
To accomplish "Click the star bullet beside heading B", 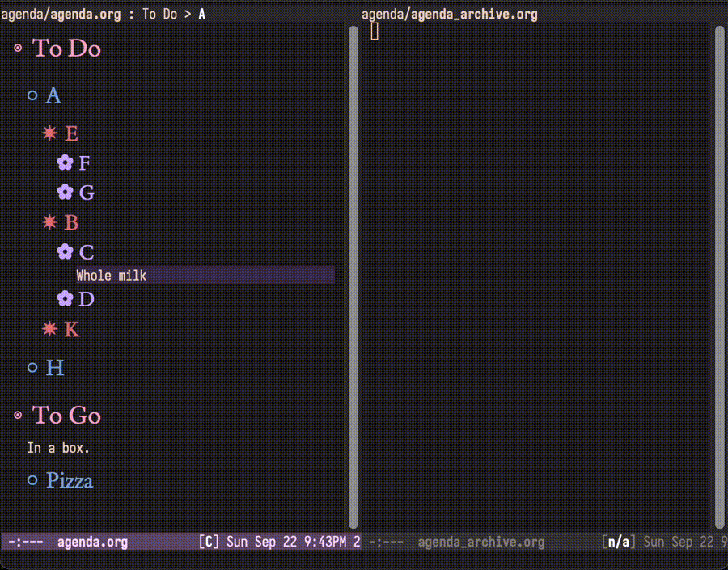I will [49, 222].
